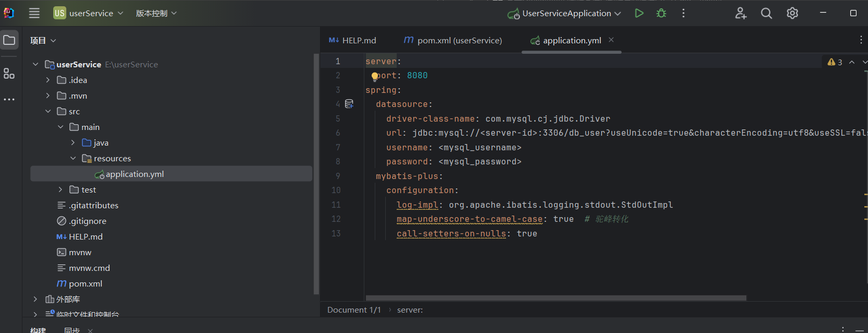Click the 'server:' breadcrumb item
This screenshot has height=333, width=868.
(x=410, y=310)
